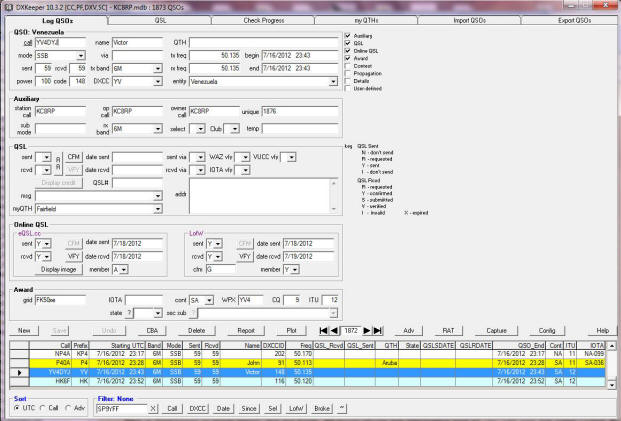The height and width of the screenshot is (421, 621).
Task: Switch to Export QSOs tab
Action: [x=574, y=21]
